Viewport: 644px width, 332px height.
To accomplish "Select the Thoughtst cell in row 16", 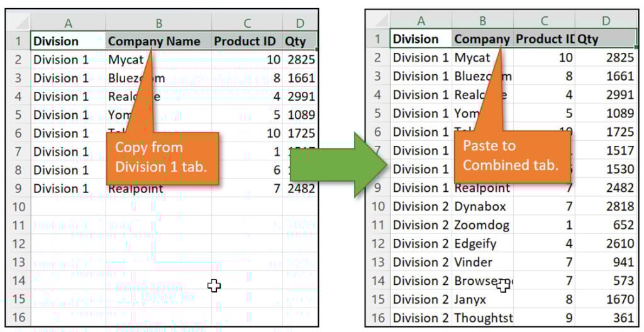I will [x=482, y=318].
